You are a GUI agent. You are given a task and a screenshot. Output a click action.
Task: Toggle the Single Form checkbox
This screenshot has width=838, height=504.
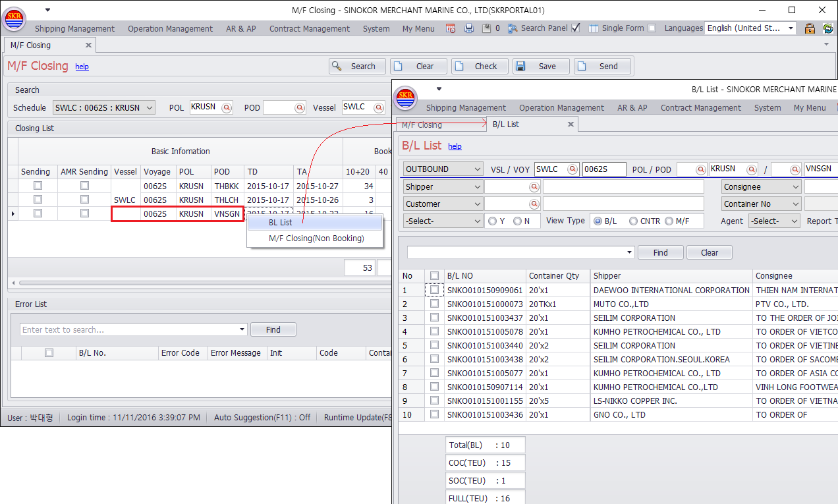652,28
